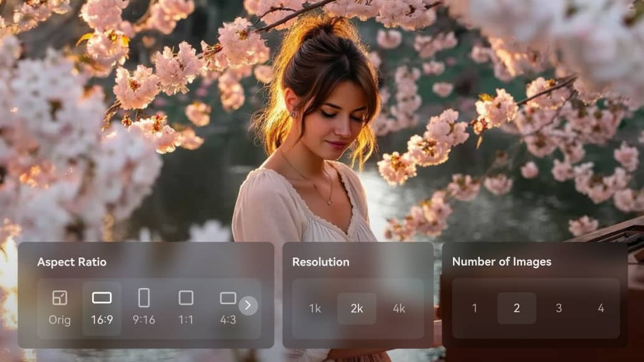This screenshot has height=362, width=644.
Task: Set resolution to 4k
Action: (399, 309)
